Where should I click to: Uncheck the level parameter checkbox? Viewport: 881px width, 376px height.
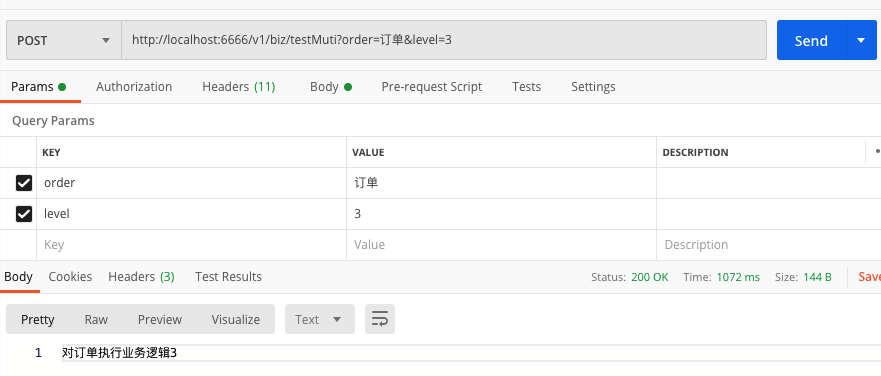pyautogui.click(x=24, y=214)
